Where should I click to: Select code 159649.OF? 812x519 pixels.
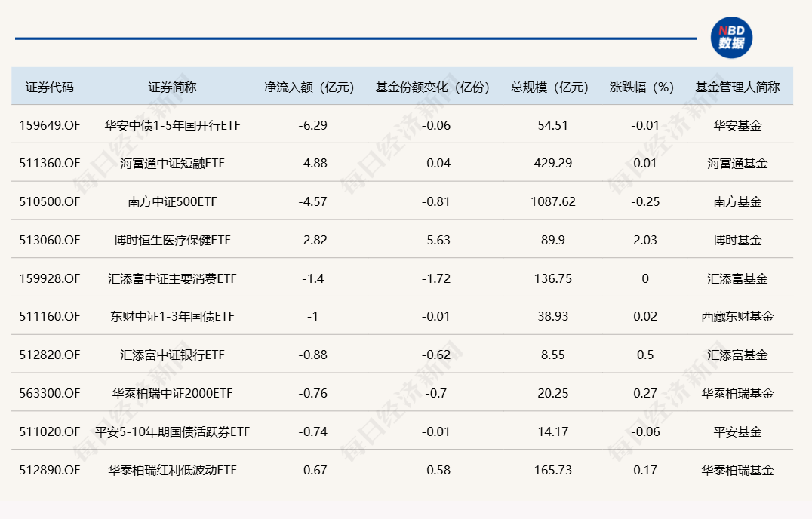click(x=50, y=125)
